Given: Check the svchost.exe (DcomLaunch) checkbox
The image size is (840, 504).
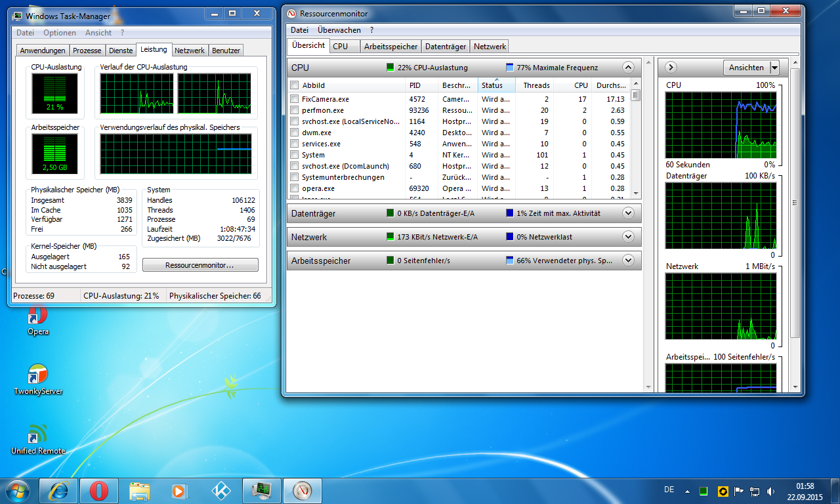Looking at the screenshot, I should 294,166.
